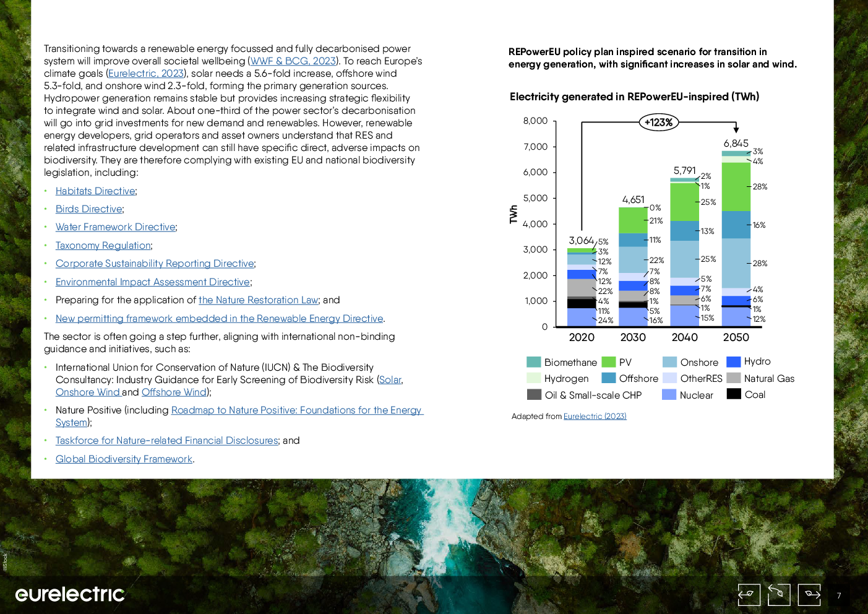Click the chart title 'Electricity generated in REPowerEU-inspired (TWh)'
Viewport: 868px width, 614px height.
coord(634,97)
